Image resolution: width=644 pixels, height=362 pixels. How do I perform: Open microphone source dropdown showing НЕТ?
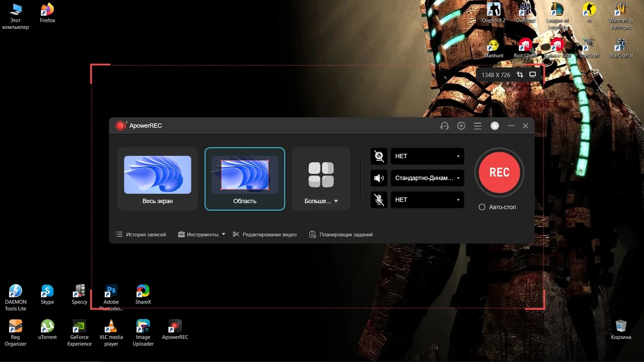click(x=427, y=200)
